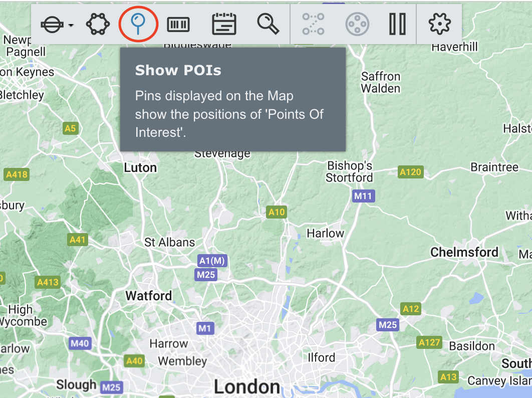Click the Show POIs tooltip heading
The image size is (532, 398).
tap(178, 71)
